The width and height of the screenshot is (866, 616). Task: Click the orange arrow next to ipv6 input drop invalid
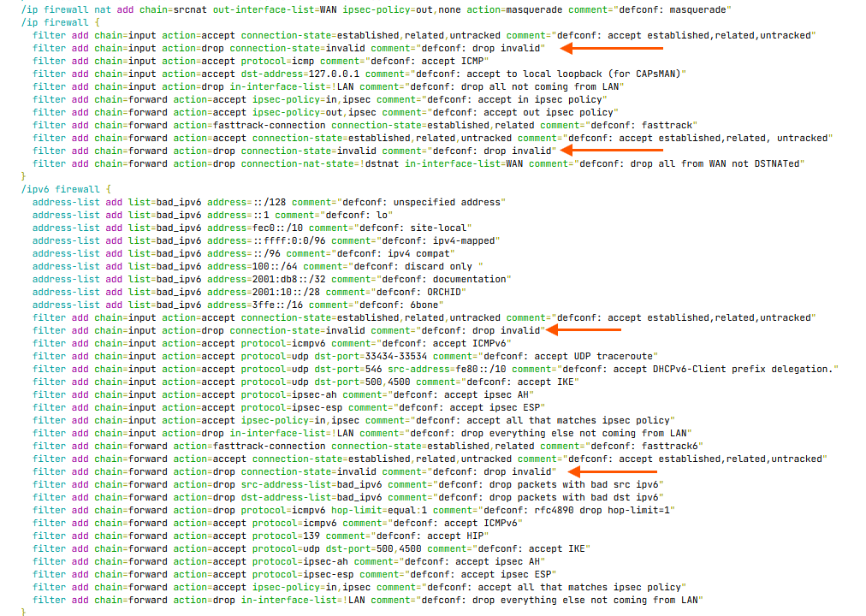point(584,330)
